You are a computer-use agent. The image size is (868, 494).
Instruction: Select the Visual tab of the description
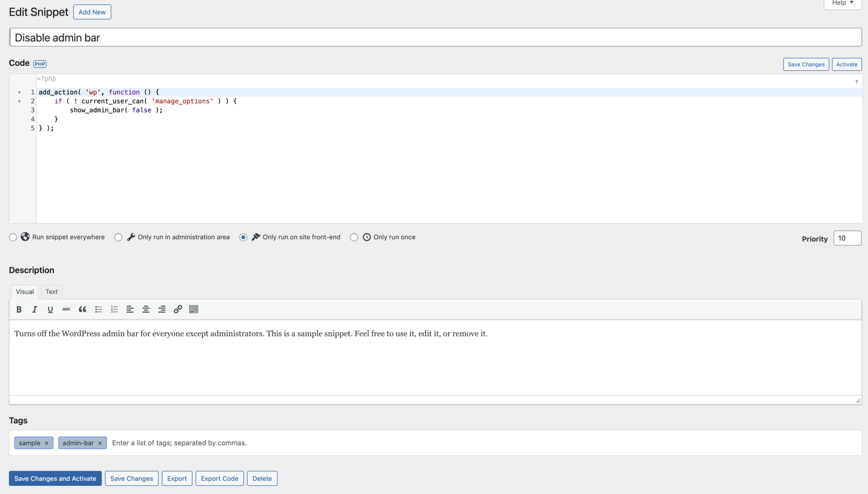pyautogui.click(x=25, y=291)
